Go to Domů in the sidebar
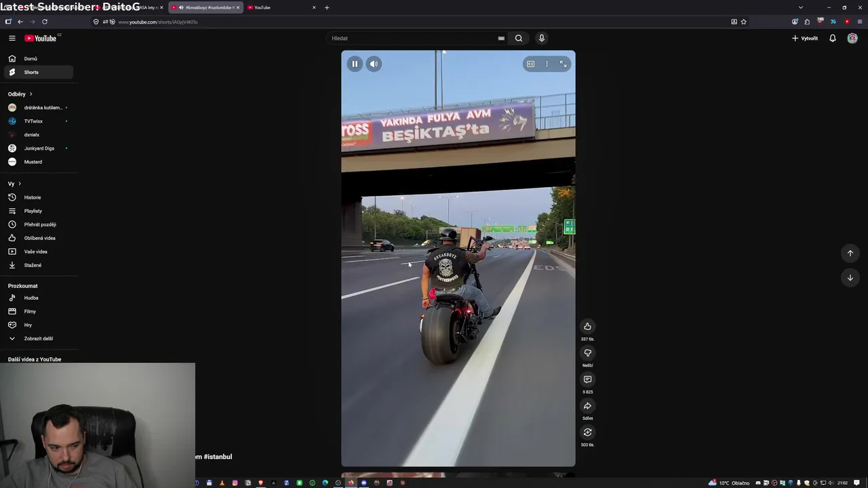This screenshot has width=868, height=488. point(39,58)
